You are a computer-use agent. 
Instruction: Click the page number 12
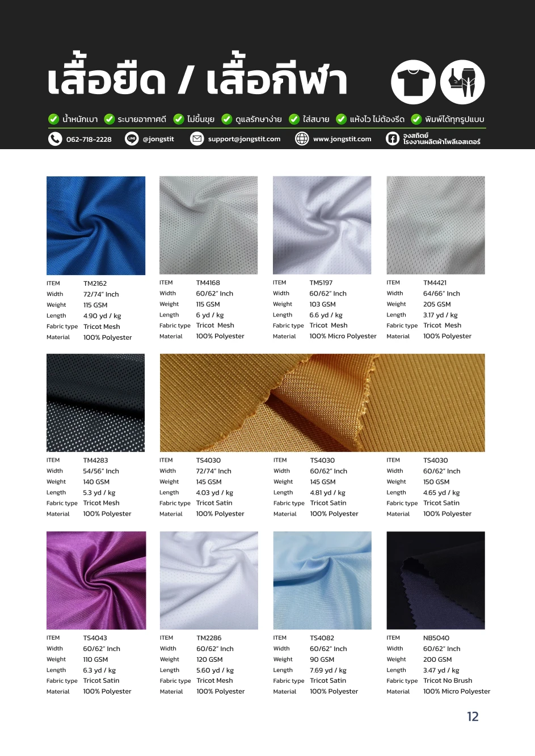click(473, 717)
